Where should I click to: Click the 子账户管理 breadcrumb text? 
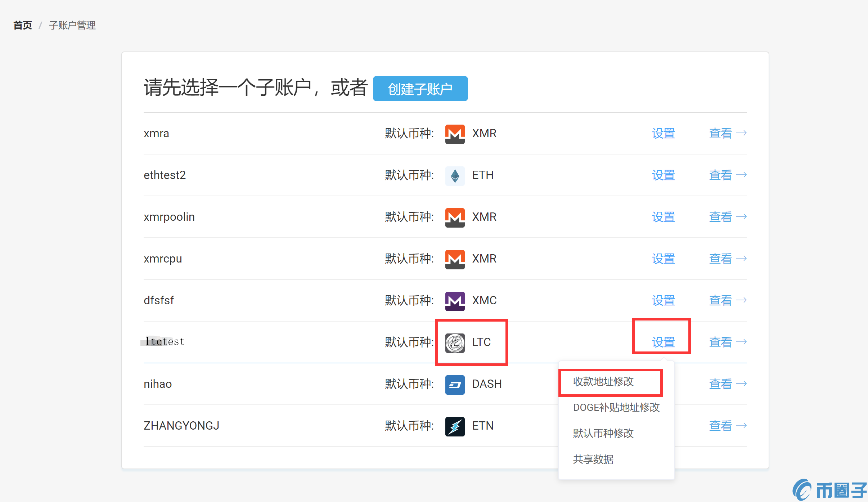(72, 25)
